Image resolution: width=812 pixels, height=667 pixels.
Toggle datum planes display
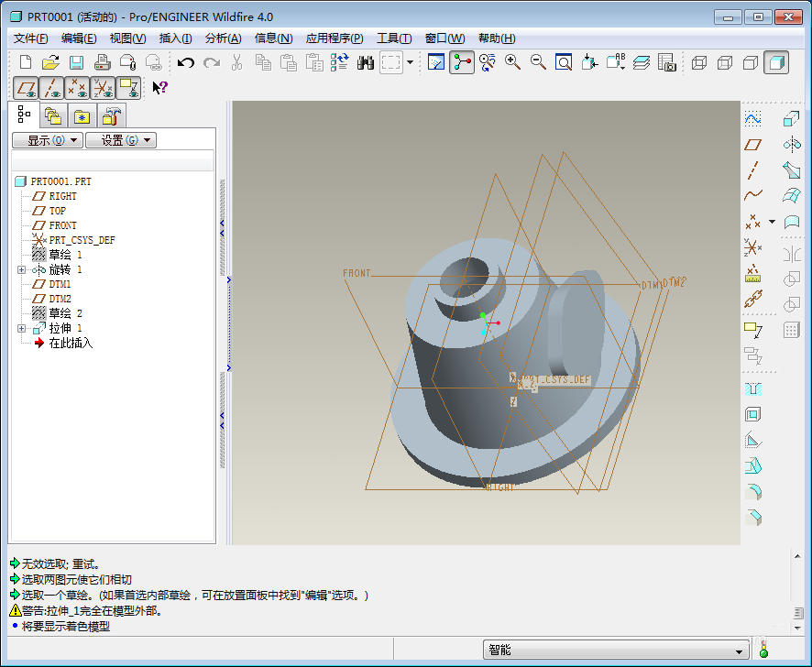coord(26,88)
